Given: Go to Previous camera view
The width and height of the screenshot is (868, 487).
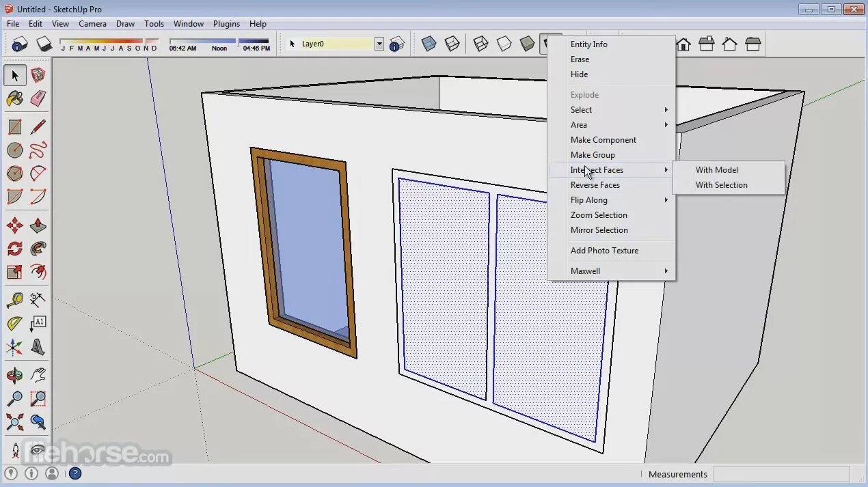Looking at the screenshot, I should pos(38,422).
